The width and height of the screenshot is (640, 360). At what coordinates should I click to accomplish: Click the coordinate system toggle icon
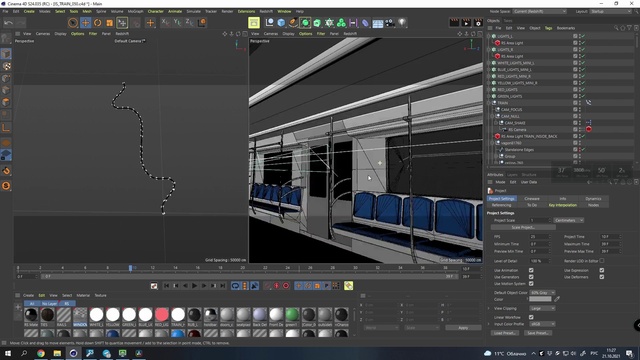[202, 23]
